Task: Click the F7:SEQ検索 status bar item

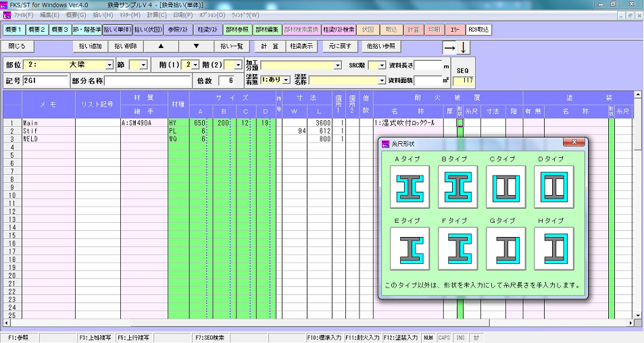Action: [x=210, y=338]
